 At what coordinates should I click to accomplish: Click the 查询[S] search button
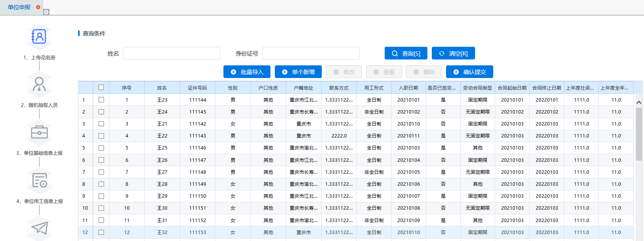(406, 53)
